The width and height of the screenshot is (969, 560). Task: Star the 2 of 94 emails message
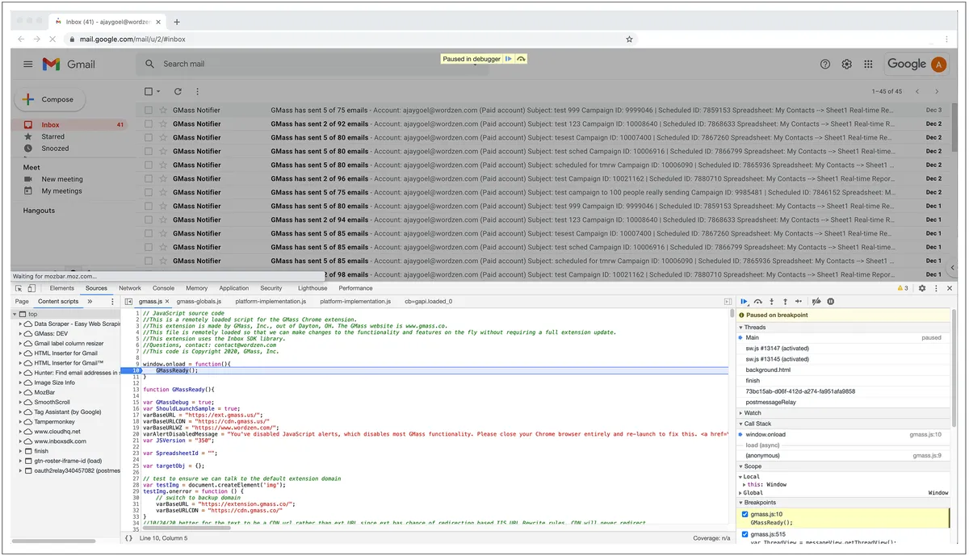coord(163,219)
